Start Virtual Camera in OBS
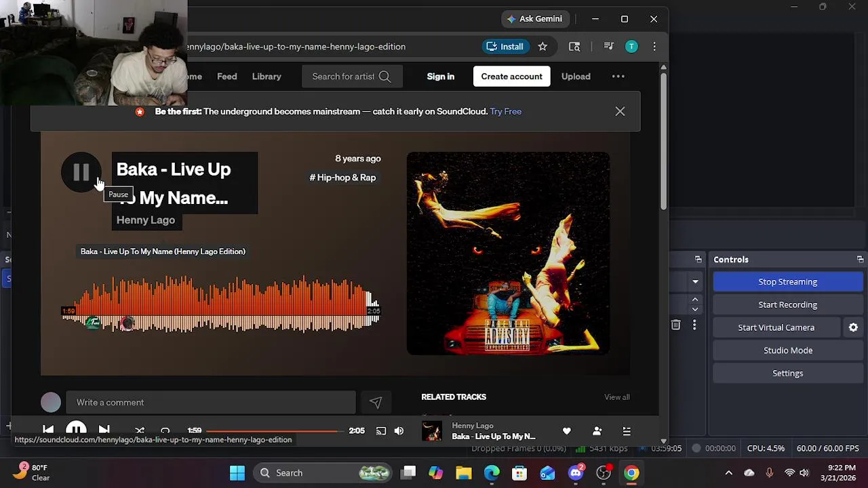 [776, 328]
